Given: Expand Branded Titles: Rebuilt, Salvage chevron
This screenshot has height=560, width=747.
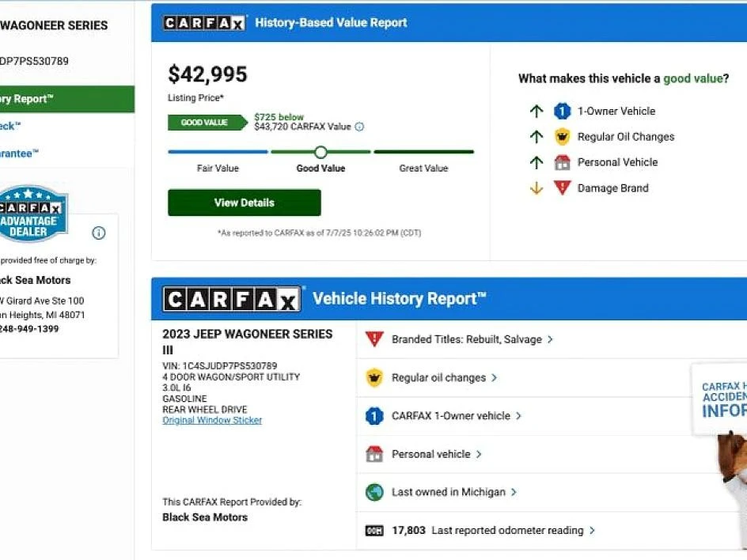Looking at the screenshot, I should tap(550, 339).
